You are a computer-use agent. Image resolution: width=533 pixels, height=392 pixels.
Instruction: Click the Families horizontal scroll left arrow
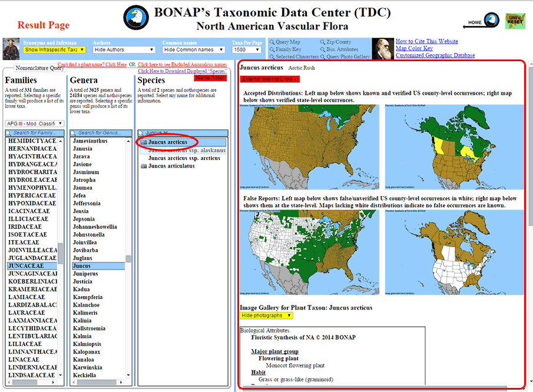click(x=9, y=382)
